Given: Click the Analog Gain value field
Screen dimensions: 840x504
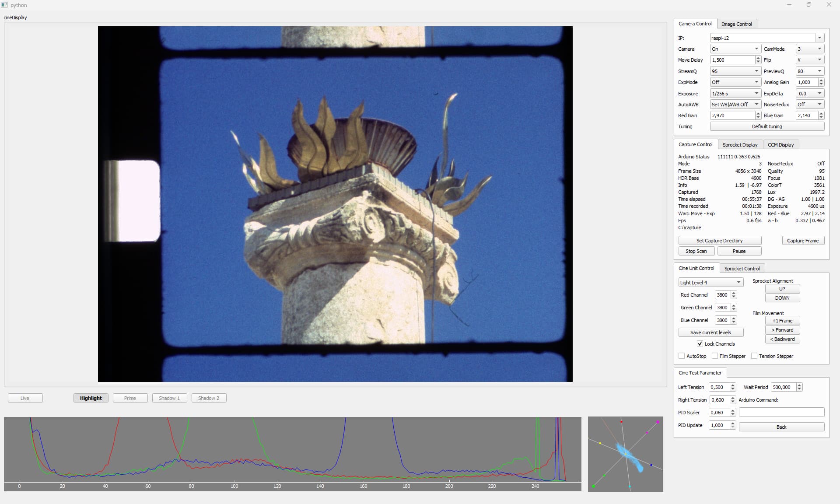Looking at the screenshot, I should point(807,82).
